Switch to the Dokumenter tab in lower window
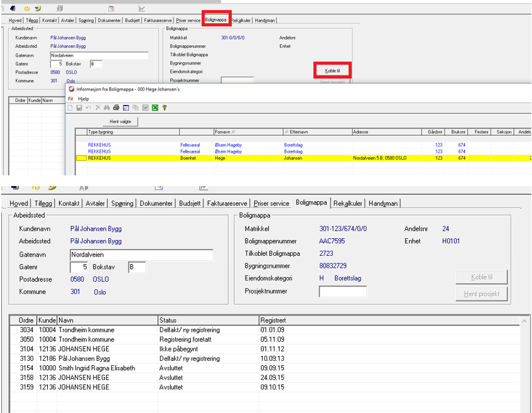Image resolution: width=532 pixels, height=413 pixels. (156, 203)
